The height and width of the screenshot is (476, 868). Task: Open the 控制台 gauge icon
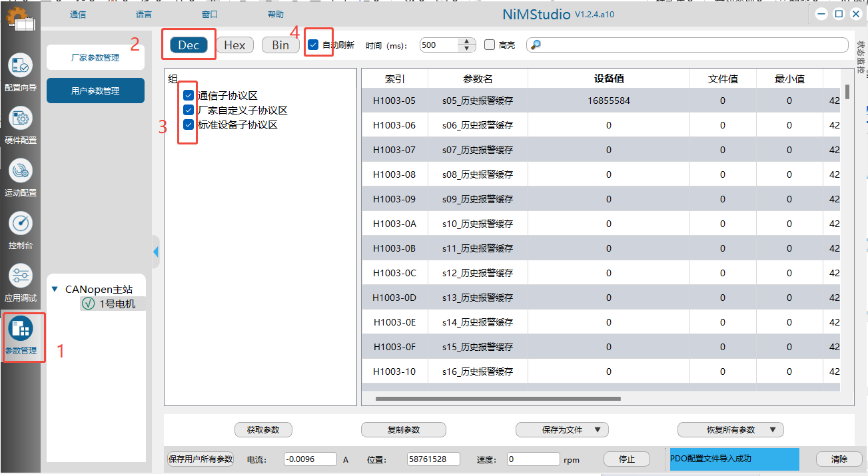pos(20,223)
